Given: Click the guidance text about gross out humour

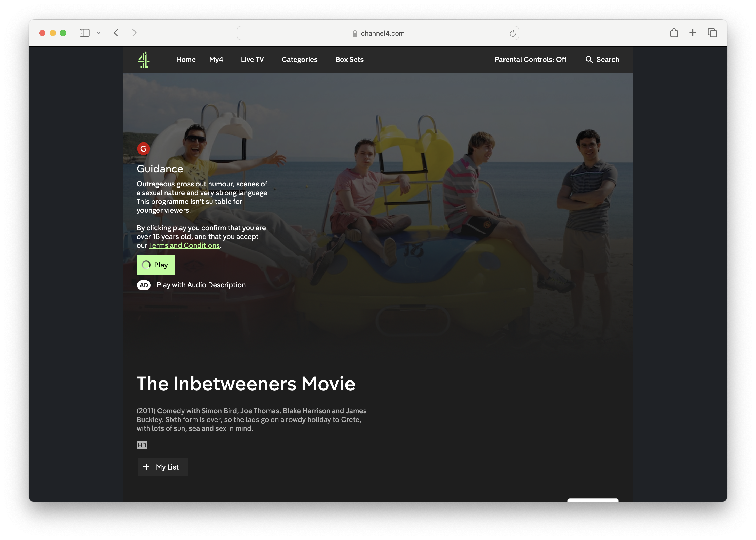Looking at the screenshot, I should coord(202,197).
